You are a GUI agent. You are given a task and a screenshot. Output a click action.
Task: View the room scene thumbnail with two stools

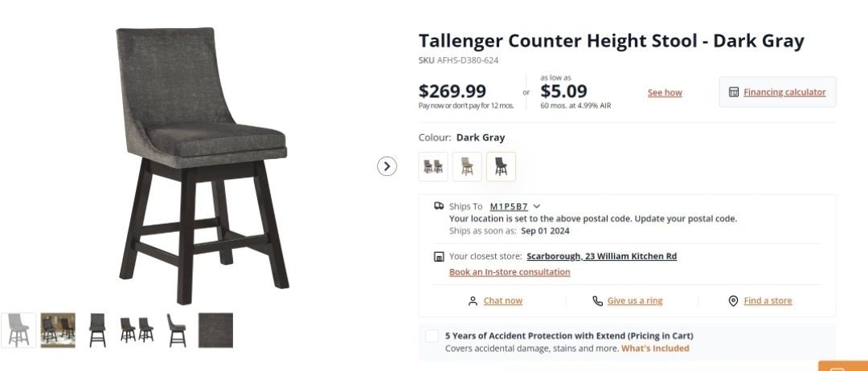coord(58,330)
